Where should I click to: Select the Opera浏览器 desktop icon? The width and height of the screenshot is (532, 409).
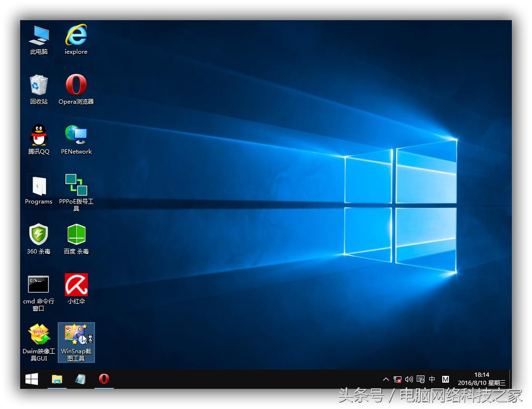pos(76,86)
